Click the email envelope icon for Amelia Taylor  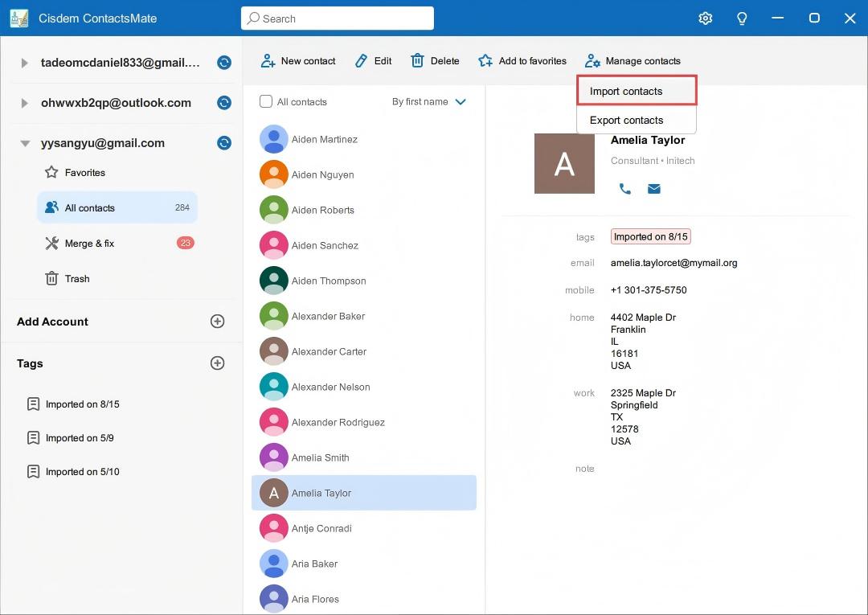653,189
